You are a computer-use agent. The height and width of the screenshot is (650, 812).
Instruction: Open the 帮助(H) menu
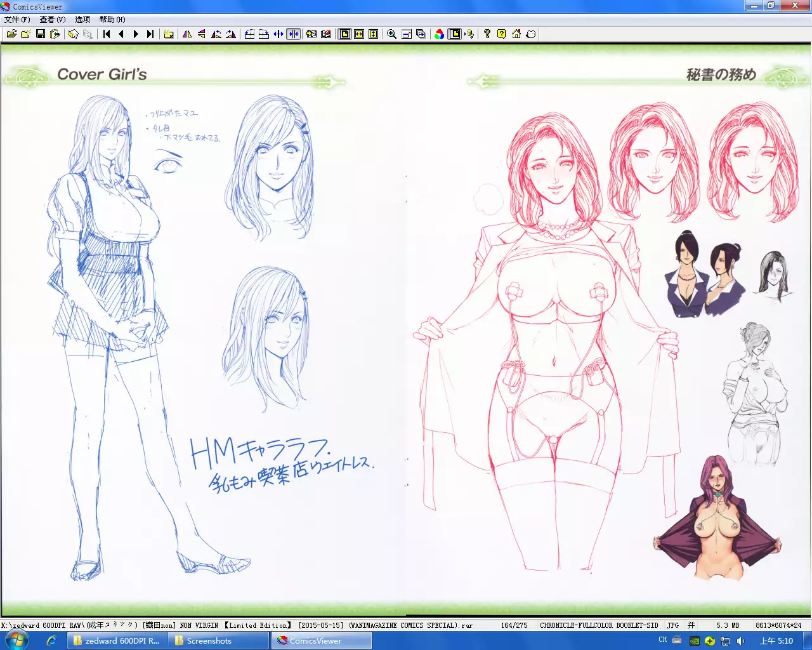click(x=112, y=20)
